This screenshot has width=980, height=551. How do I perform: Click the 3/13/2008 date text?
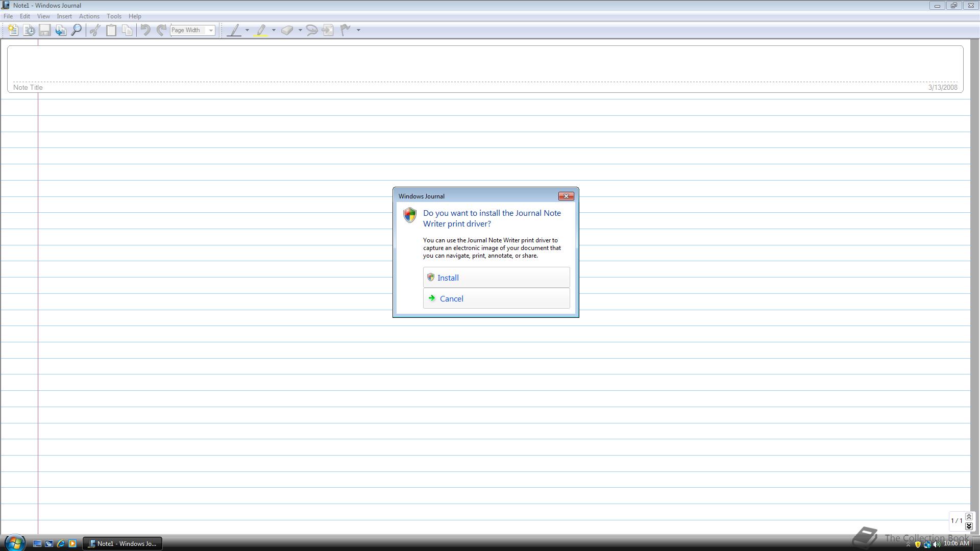point(943,88)
